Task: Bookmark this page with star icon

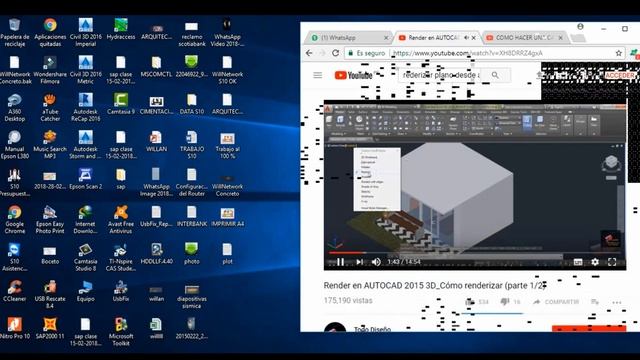Action: click(x=619, y=53)
